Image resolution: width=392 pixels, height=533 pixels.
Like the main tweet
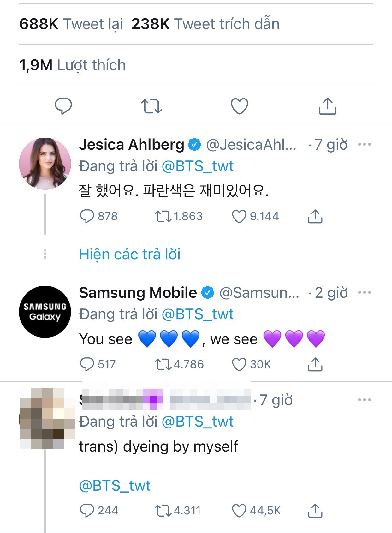pyautogui.click(x=240, y=106)
